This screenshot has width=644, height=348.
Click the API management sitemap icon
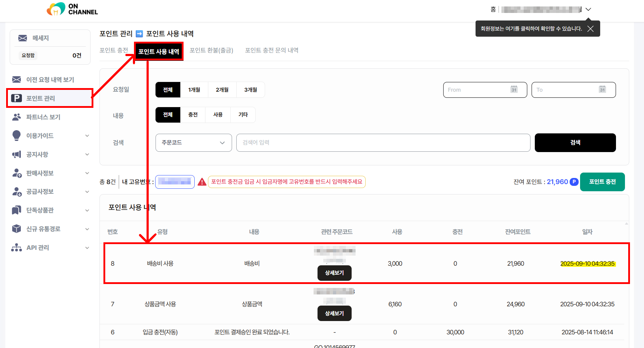click(17, 248)
